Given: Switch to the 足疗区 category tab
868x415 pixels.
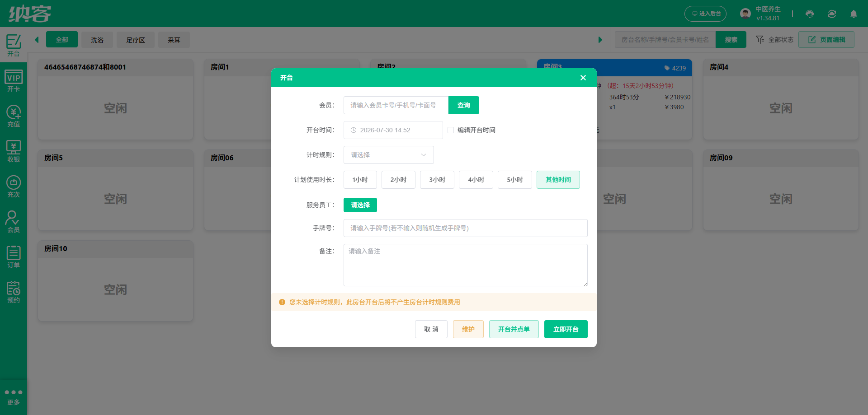Looking at the screenshot, I should point(136,40).
